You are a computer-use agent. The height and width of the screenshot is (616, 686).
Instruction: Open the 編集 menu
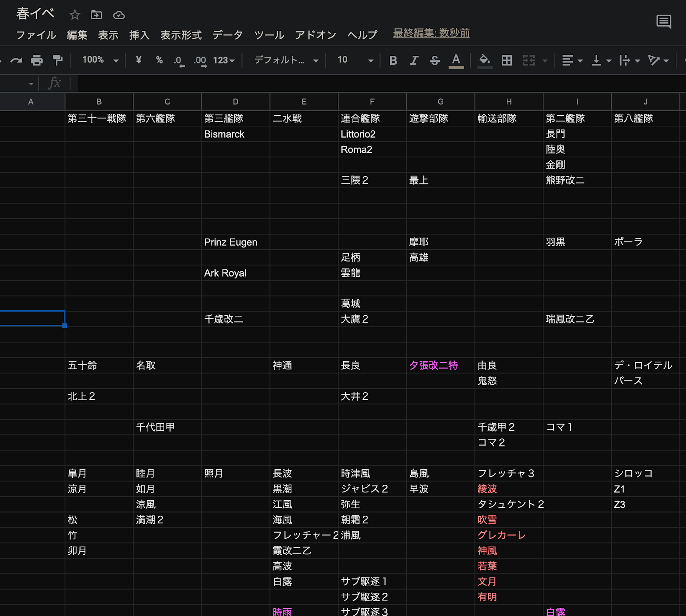77,35
